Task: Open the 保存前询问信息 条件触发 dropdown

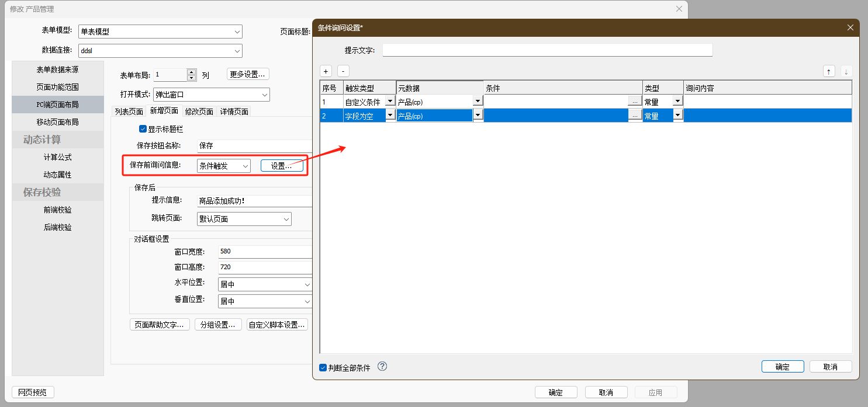Action: click(x=224, y=166)
